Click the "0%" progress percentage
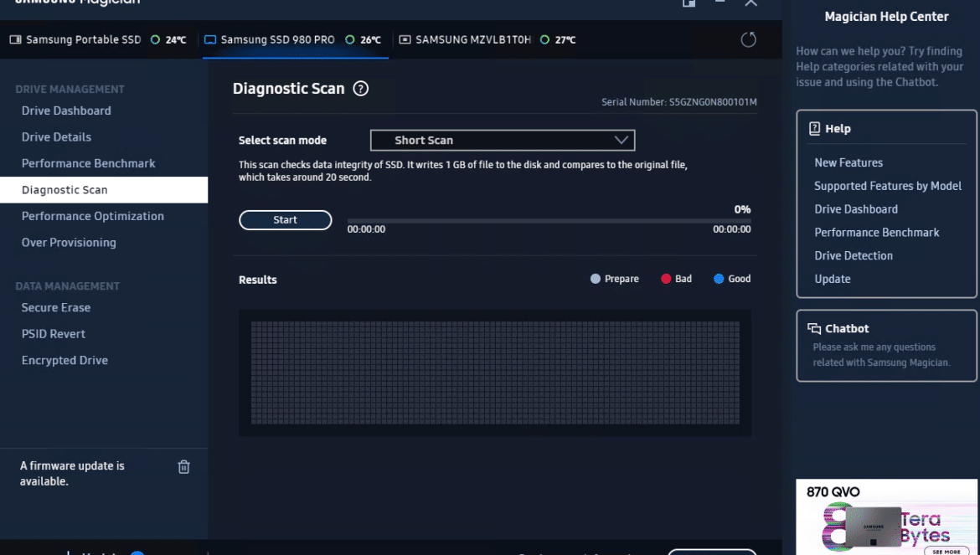The height and width of the screenshot is (555, 980). pos(742,209)
